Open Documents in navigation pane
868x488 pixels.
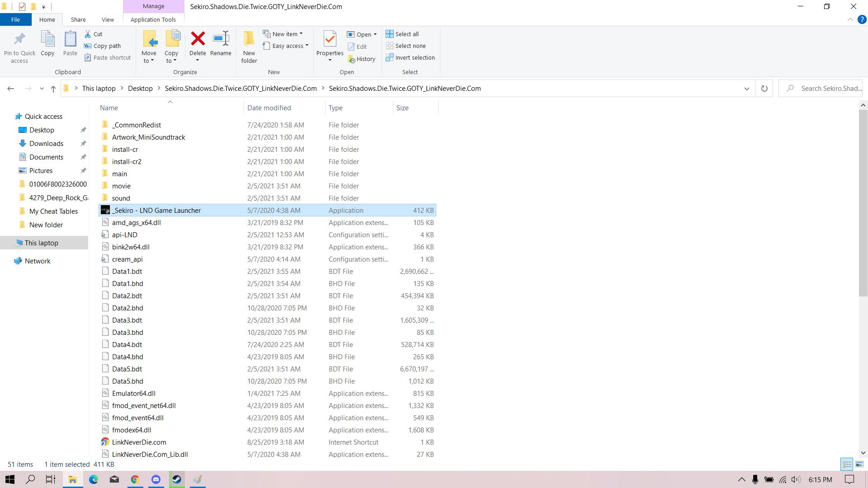tap(46, 157)
